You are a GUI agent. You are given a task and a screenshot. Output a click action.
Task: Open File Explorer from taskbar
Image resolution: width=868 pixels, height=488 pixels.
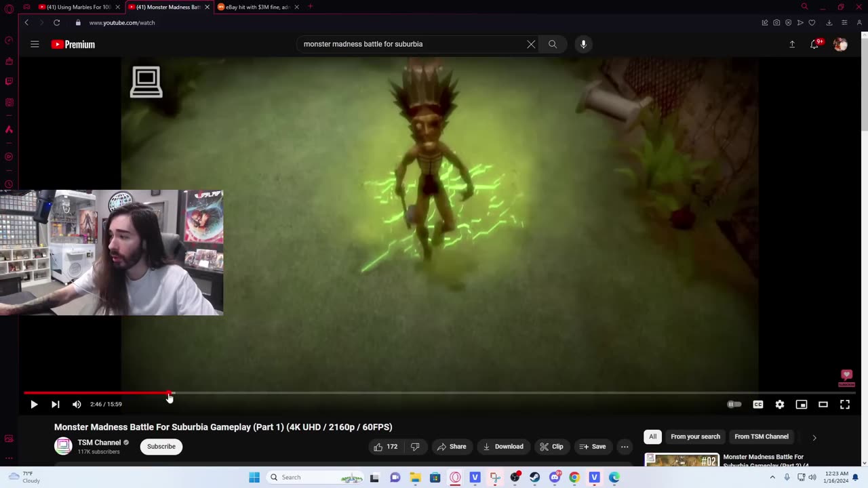[x=415, y=477]
